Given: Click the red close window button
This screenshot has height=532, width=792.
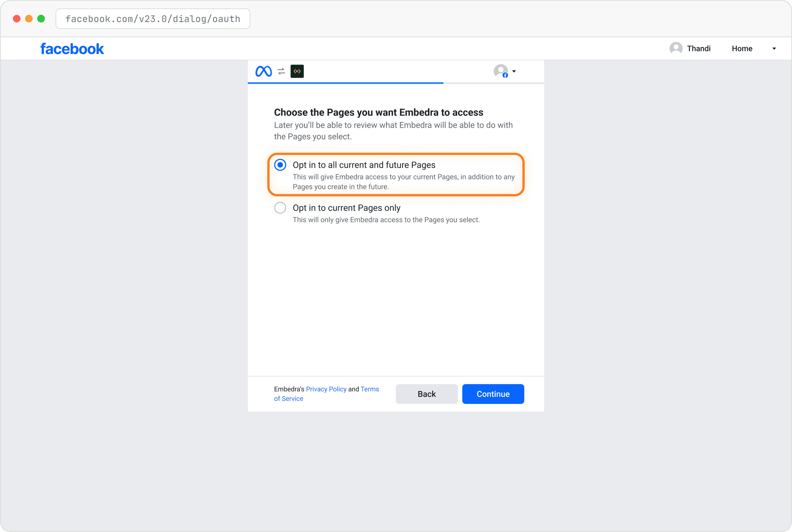Looking at the screenshot, I should (17, 19).
